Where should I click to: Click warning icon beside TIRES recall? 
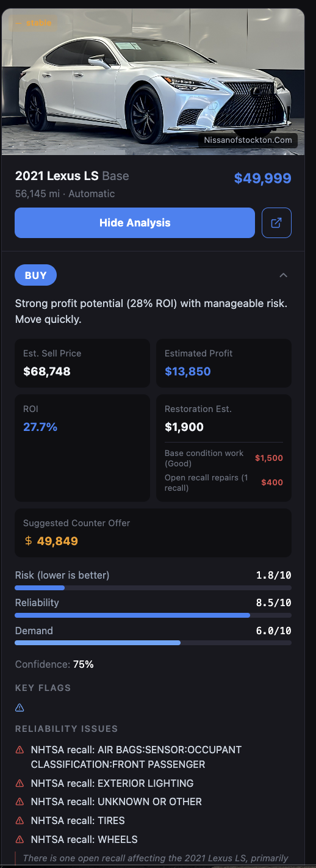20,821
